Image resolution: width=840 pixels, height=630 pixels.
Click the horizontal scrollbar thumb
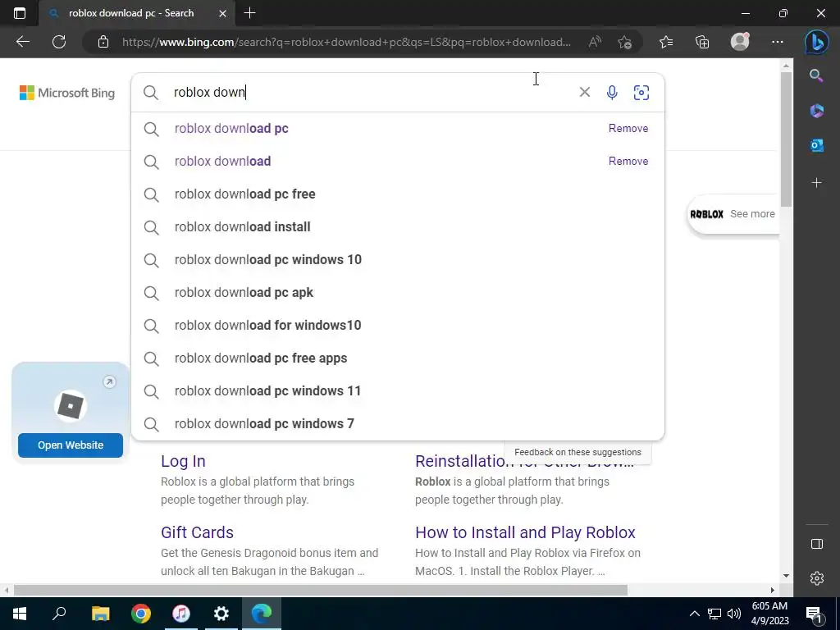[321, 590]
